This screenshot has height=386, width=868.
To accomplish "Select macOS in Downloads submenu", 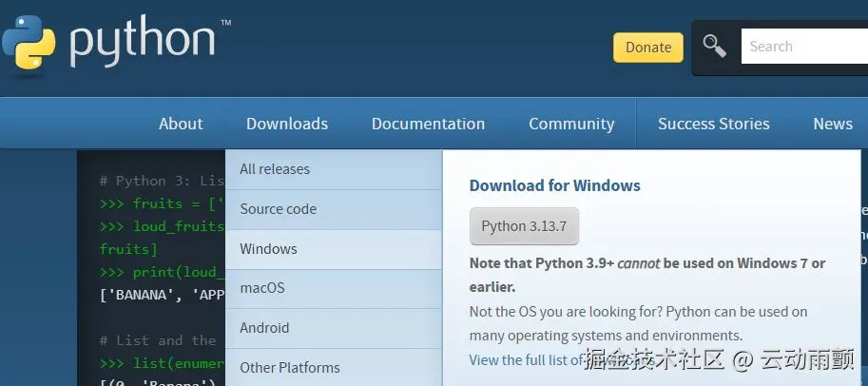I will [x=334, y=288].
